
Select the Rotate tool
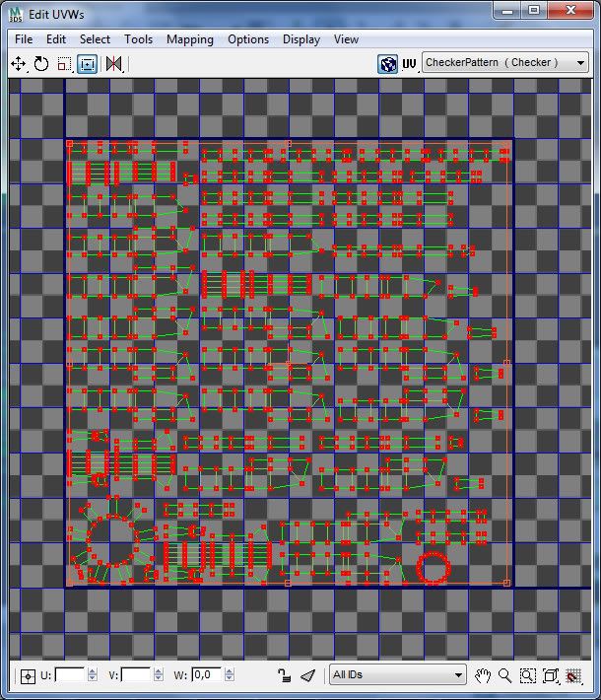pos(41,64)
